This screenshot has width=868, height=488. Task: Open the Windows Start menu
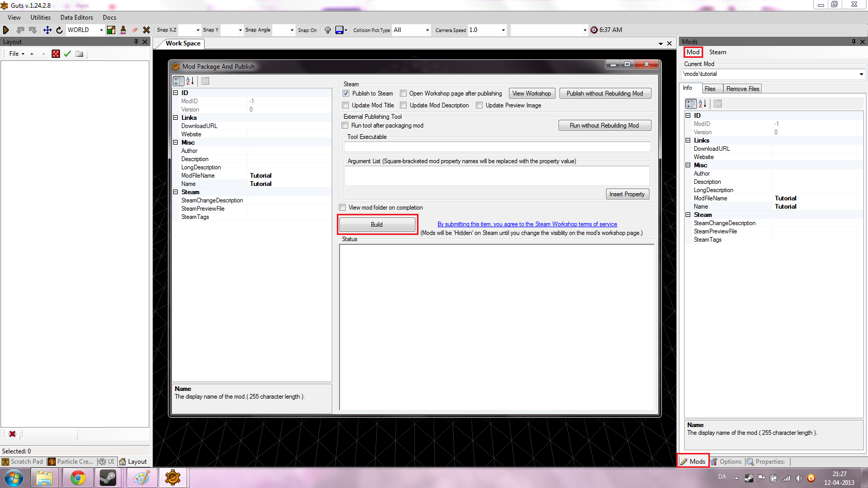[14, 478]
